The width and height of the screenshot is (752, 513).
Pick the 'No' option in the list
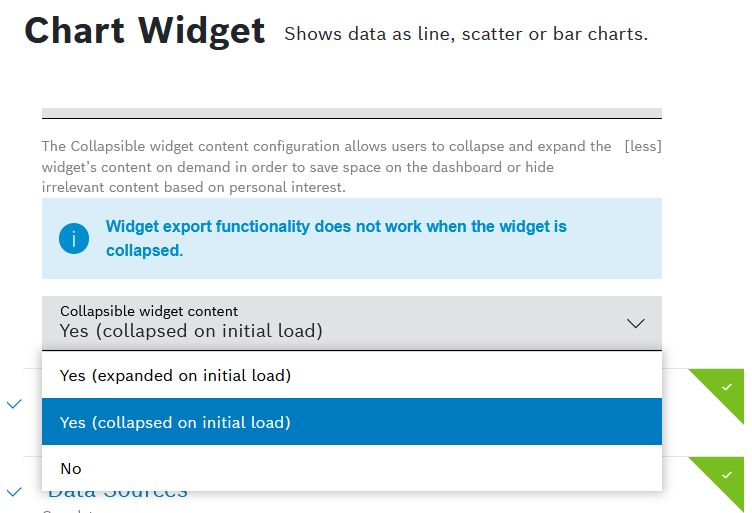point(71,468)
